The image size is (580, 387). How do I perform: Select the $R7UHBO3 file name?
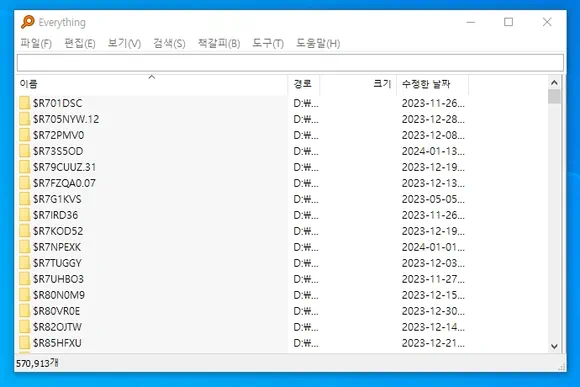tap(58, 279)
